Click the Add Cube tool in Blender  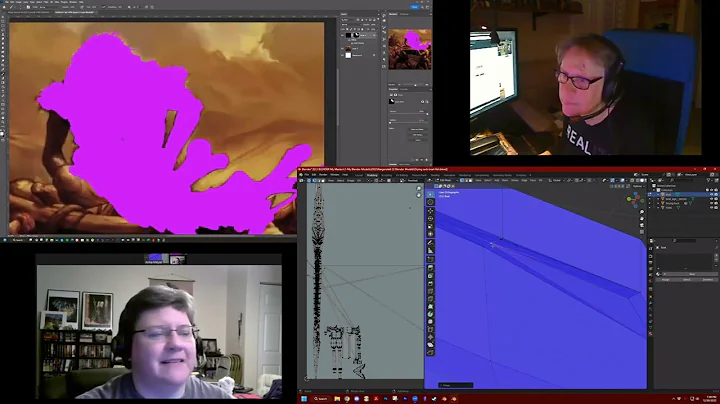430,259
